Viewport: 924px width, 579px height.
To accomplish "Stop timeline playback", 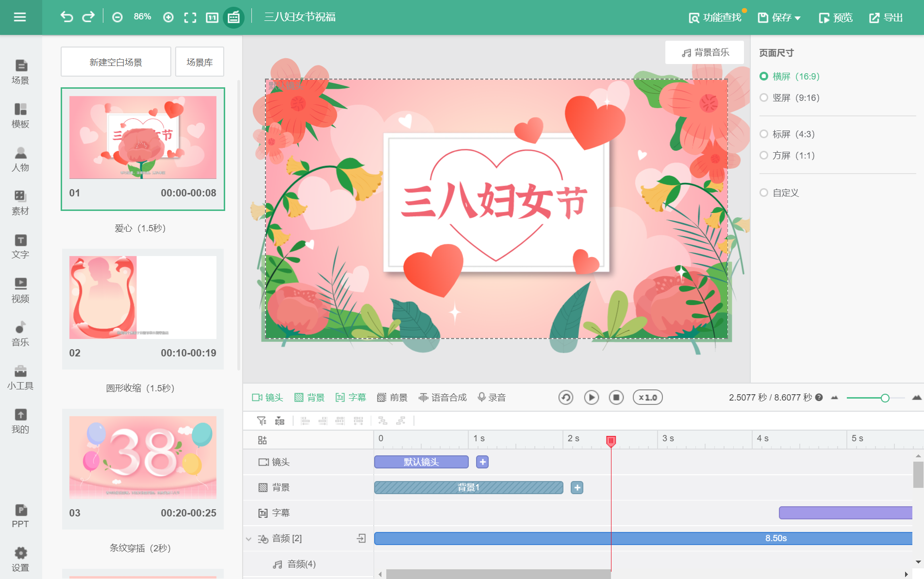I will click(x=616, y=397).
